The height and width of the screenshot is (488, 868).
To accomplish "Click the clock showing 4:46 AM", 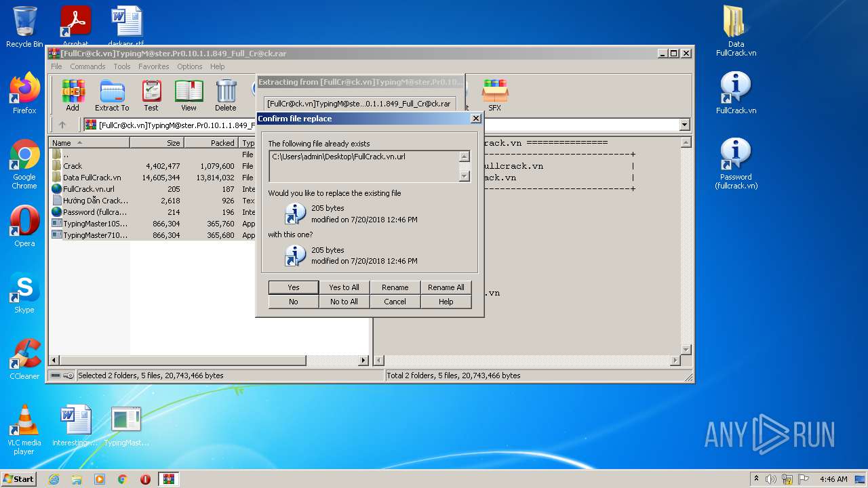I will pyautogui.click(x=833, y=479).
